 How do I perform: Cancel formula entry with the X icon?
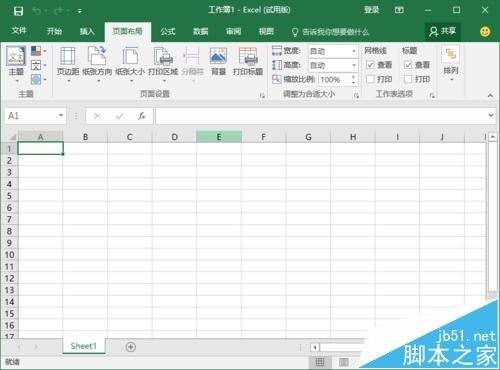click(x=97, y=116)
